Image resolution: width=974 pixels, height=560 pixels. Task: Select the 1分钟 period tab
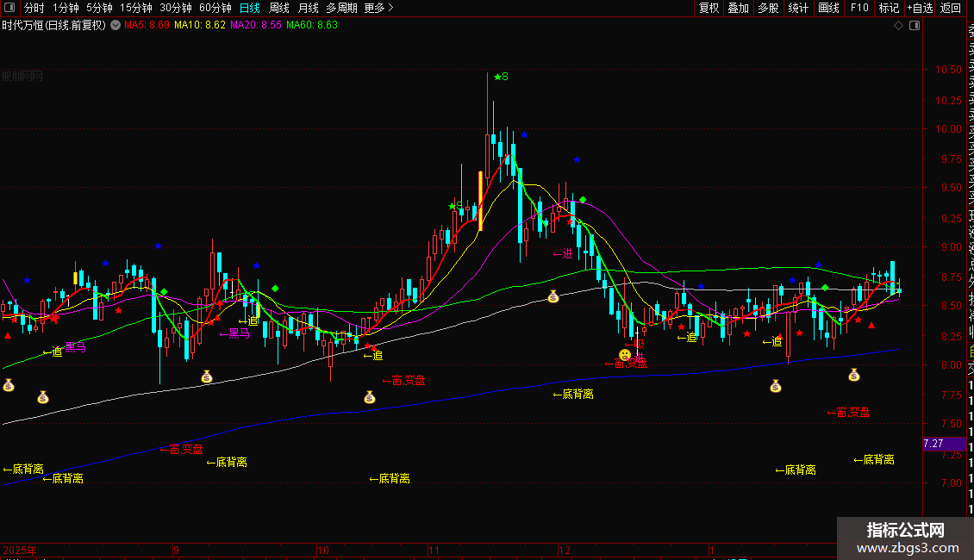point(66,8)
